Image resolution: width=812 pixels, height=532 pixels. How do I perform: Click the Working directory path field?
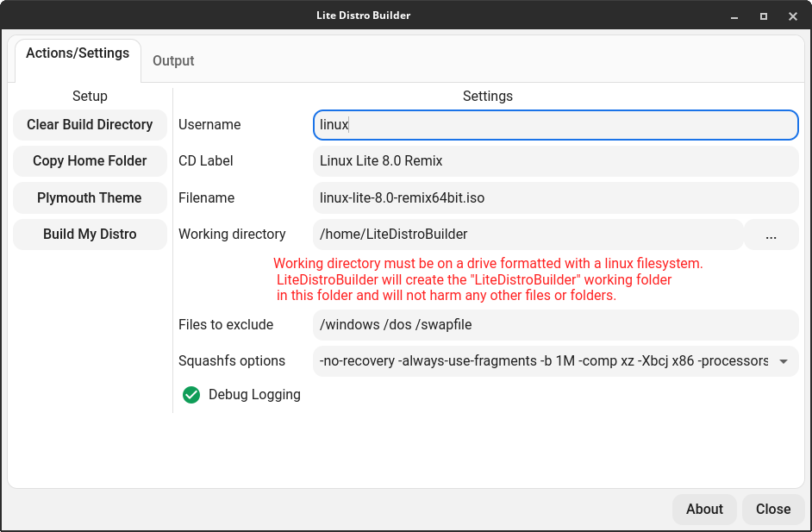tap(528, 235)
